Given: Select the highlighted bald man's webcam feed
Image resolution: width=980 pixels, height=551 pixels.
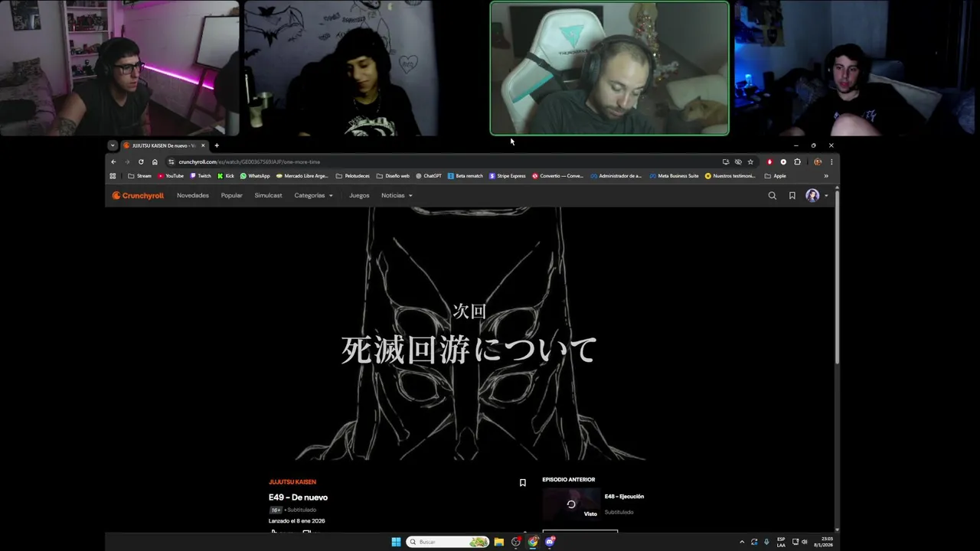Looking at the screenshot, I should point(609,68).
